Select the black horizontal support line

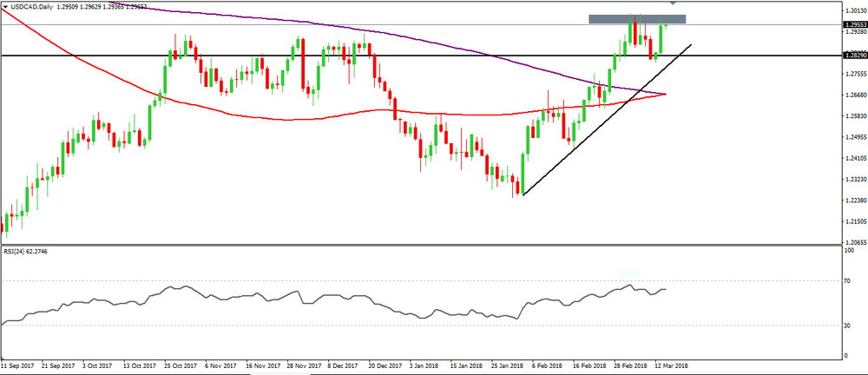421,56
